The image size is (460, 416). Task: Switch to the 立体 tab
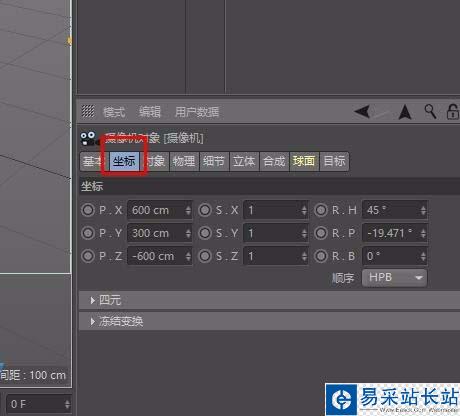[244, 162]
